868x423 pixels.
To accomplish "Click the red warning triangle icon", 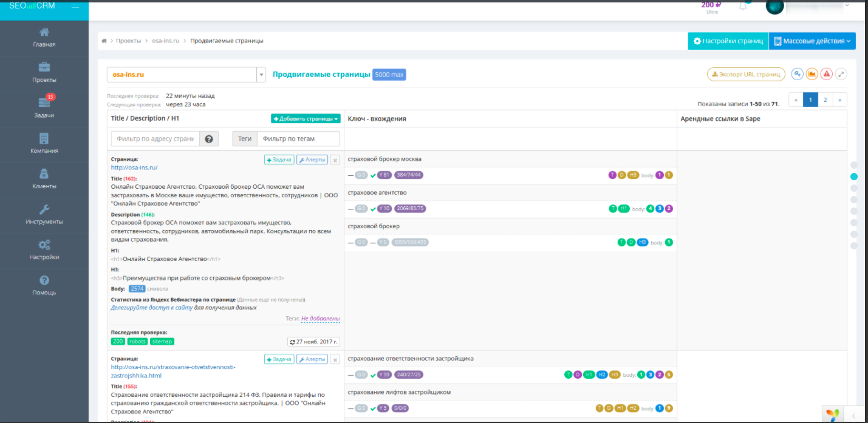I will [x=826, y=74].
